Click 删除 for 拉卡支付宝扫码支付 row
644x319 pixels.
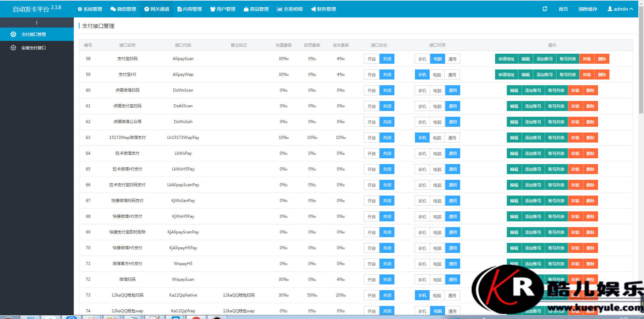click(x=590, y=185)
